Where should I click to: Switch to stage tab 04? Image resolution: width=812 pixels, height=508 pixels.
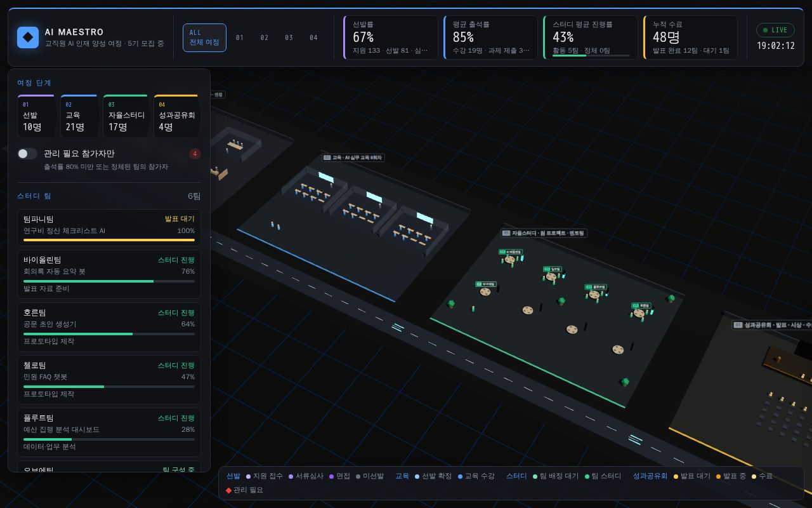point(313,37)
